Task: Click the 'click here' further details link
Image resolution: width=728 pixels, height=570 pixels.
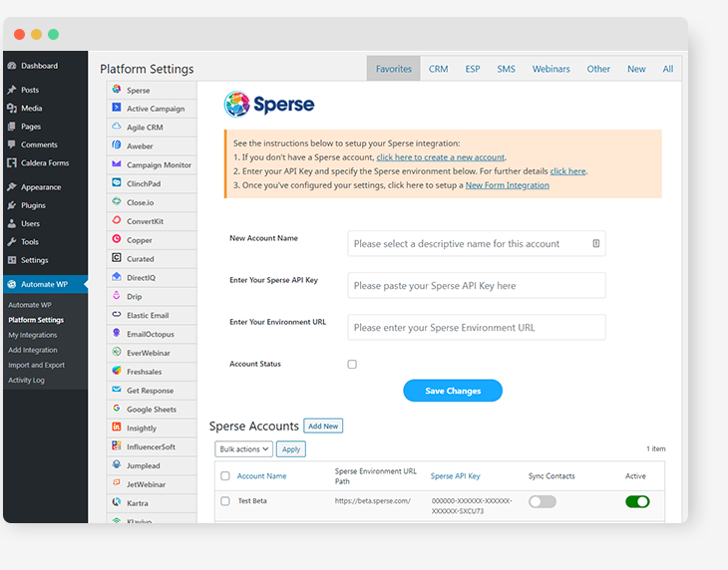Action: point(567,171)
